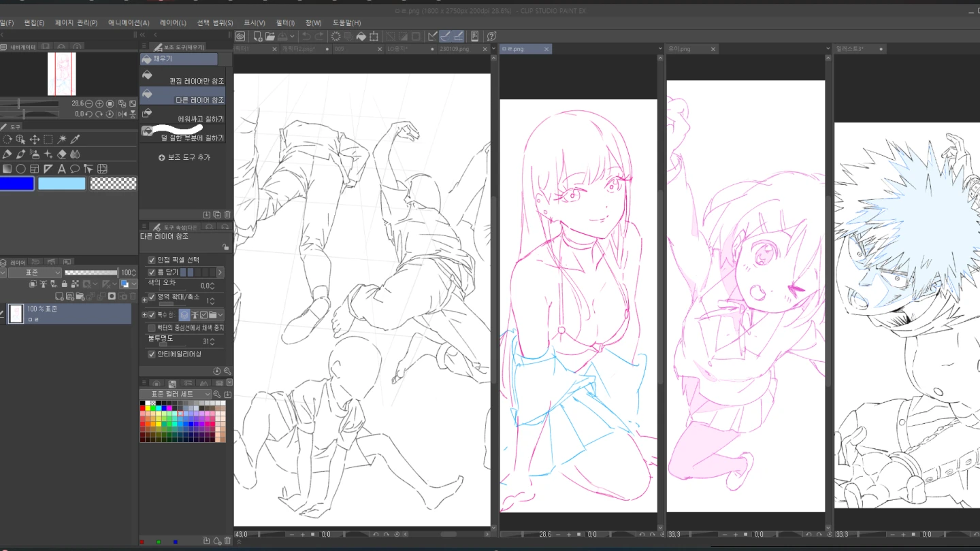Click the Undo toolbar icon
This screenshot has width=980, height=551.
pyautogui.click(x=306, y=36)
